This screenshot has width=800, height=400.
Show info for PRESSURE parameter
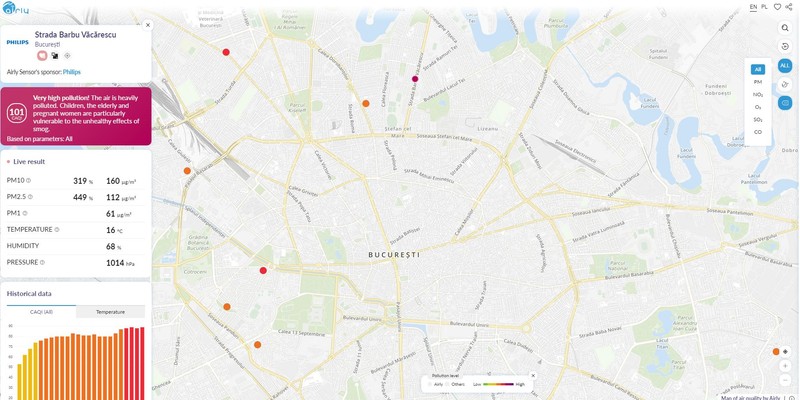coord(42,262)
